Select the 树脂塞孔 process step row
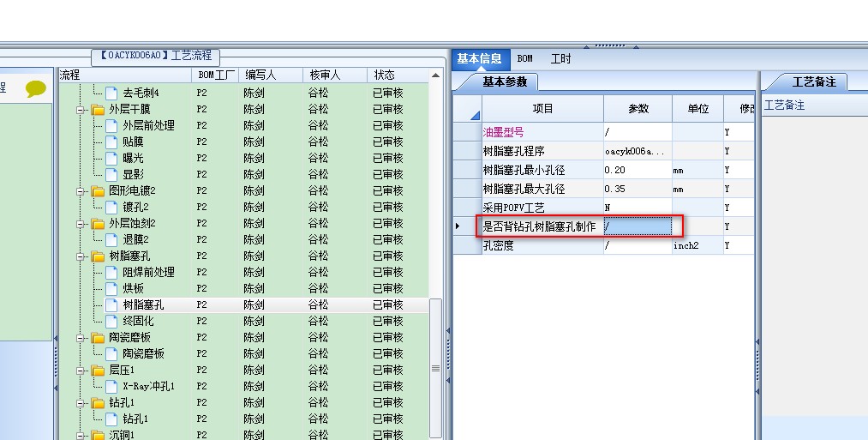Viewport: 868px width, 440px height. (x=243, y=305)
